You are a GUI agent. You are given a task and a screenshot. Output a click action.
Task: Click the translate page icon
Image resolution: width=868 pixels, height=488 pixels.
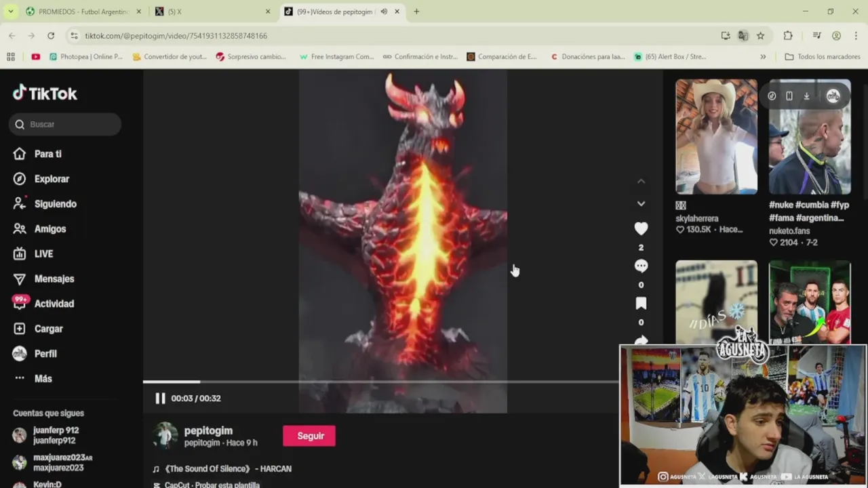click(x=743, y=35)
